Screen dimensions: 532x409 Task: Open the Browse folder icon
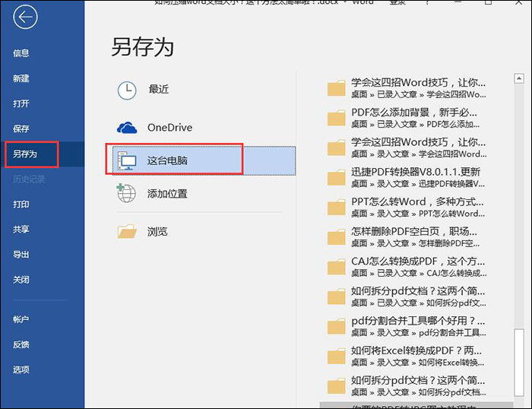tap(127, 231)
